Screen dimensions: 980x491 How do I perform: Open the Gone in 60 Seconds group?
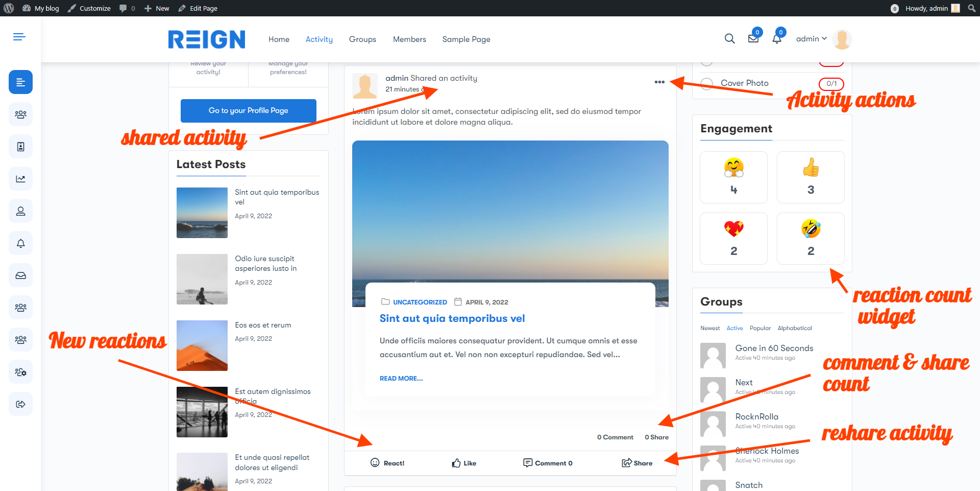pos(774,348)
